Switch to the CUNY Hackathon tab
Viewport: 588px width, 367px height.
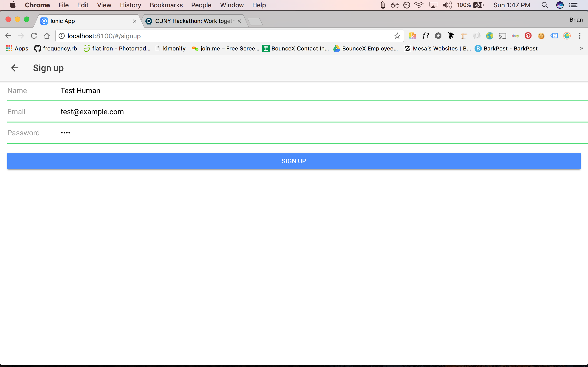(194, 21)
